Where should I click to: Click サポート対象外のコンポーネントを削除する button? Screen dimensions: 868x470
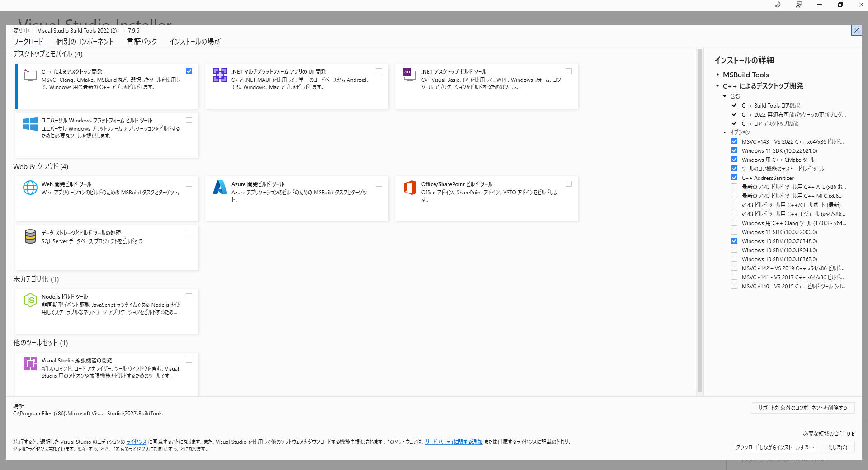[x=803, y=408]
